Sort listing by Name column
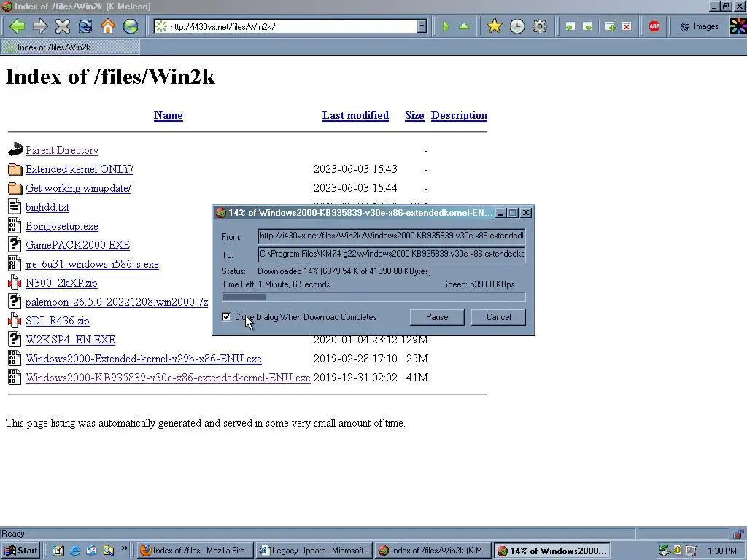747x560 pixels. pyautogui.click(x=169, y=115)
